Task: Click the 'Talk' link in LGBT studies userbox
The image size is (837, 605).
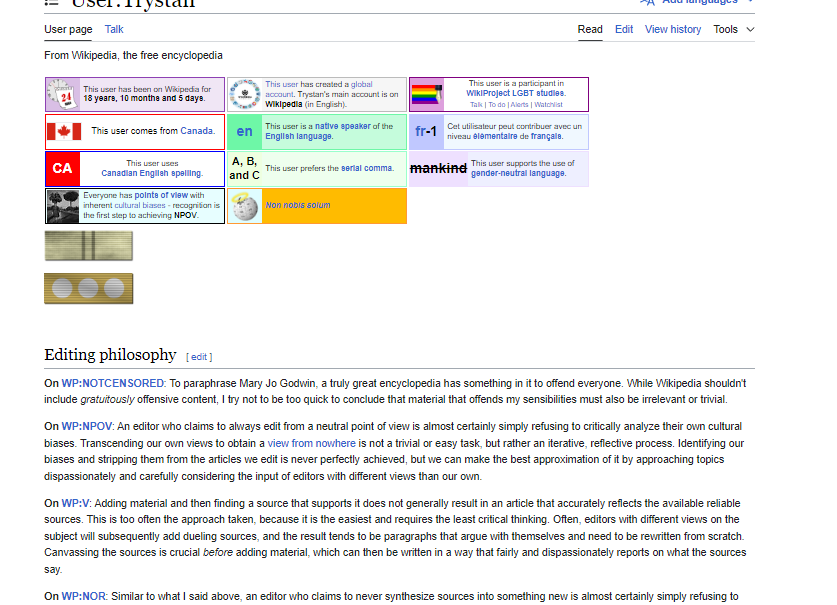Action: click(x=476, y=105)
